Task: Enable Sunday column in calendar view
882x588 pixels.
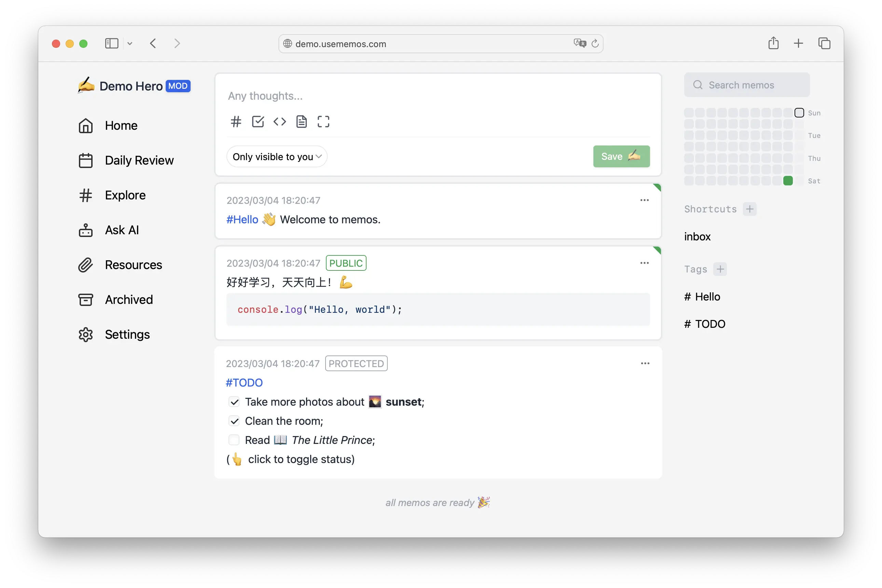Action: 800,113
